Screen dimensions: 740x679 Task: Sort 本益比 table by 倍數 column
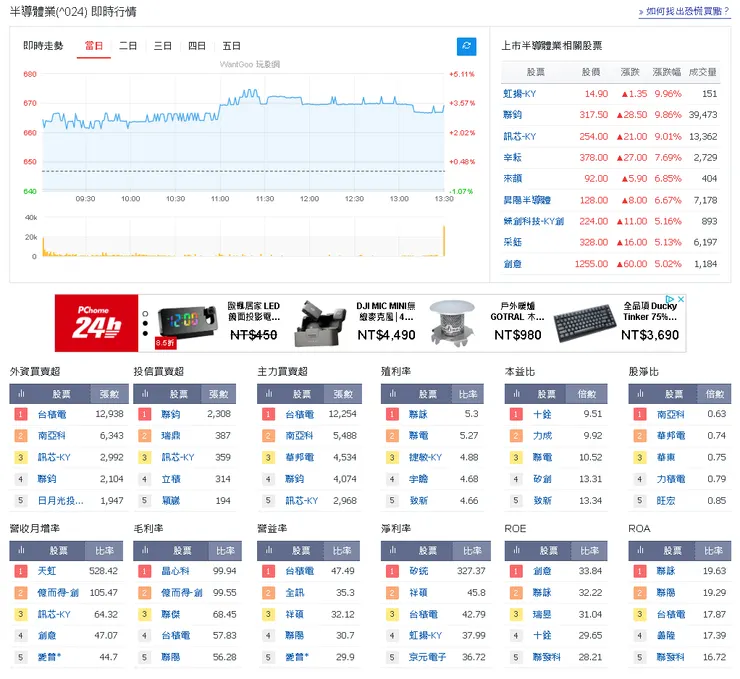[x=587, y=394]
